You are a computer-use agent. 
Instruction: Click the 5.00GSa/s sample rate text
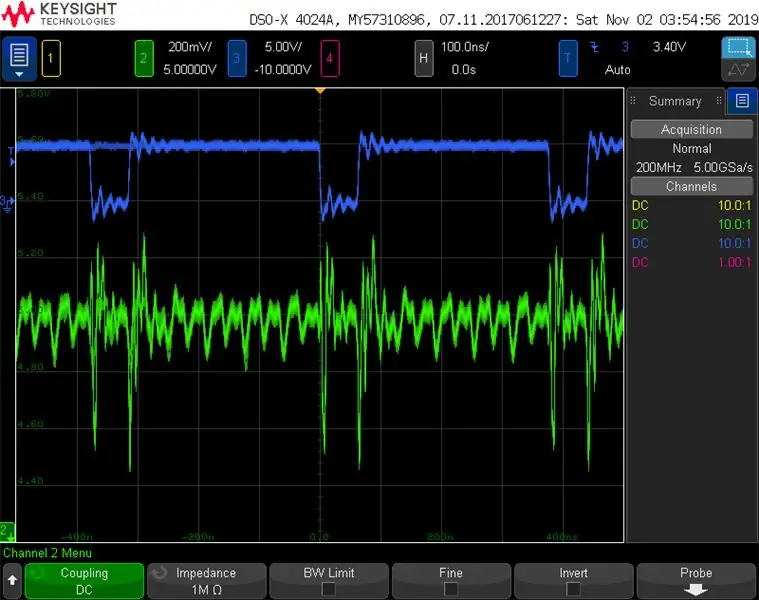(723, 167)
